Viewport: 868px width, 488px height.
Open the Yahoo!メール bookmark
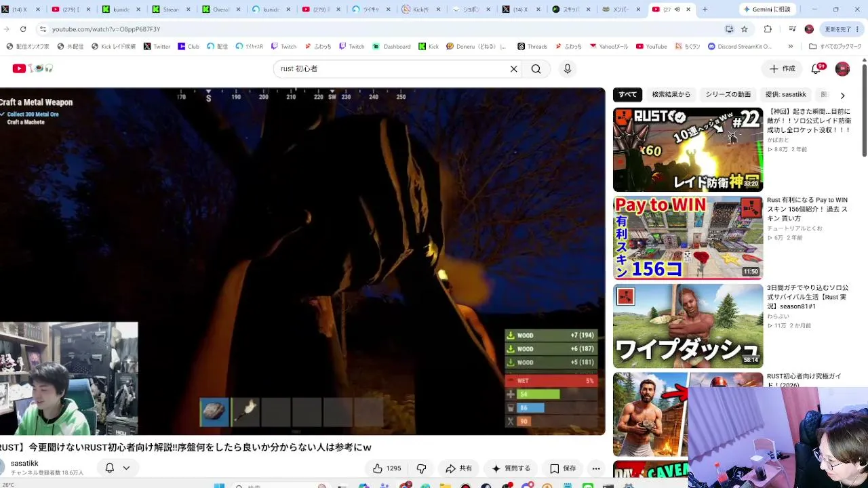(608, 47)
